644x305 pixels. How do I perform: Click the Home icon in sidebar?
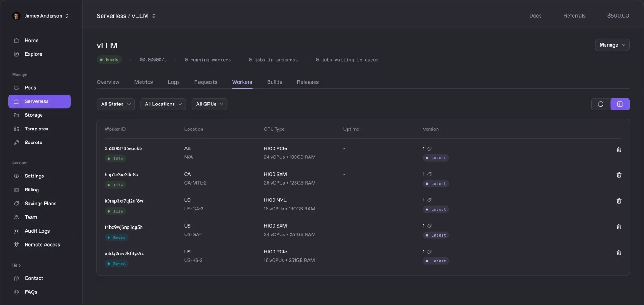(x=16, y=40)
